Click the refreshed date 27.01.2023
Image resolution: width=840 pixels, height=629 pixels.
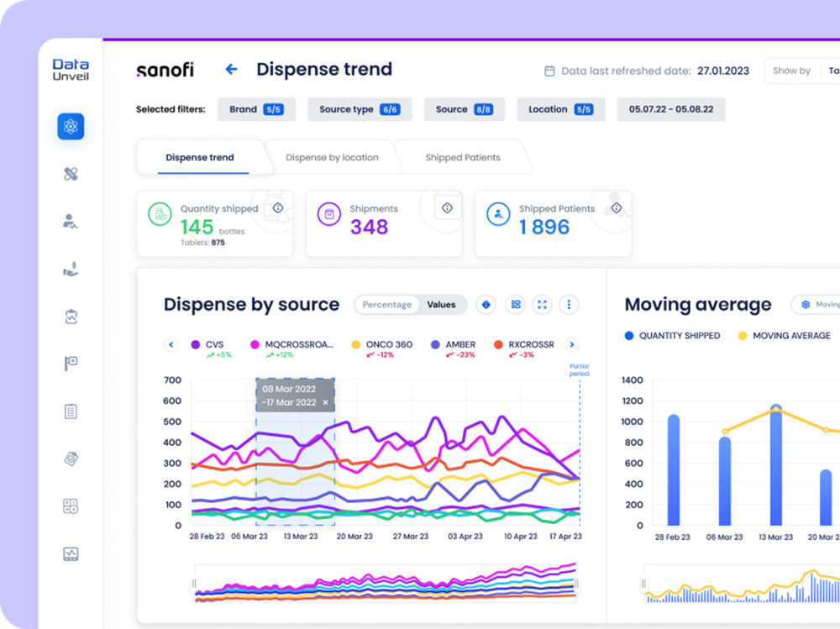tap(722, 71)
